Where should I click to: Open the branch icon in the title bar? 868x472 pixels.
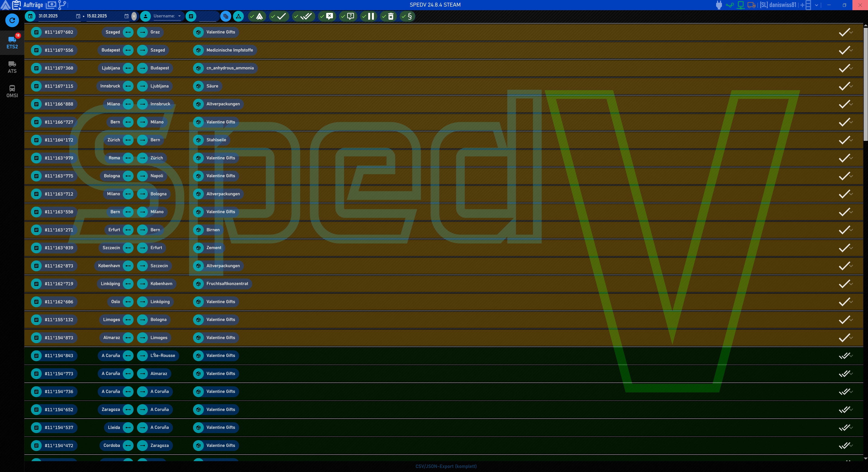(62, 5)
